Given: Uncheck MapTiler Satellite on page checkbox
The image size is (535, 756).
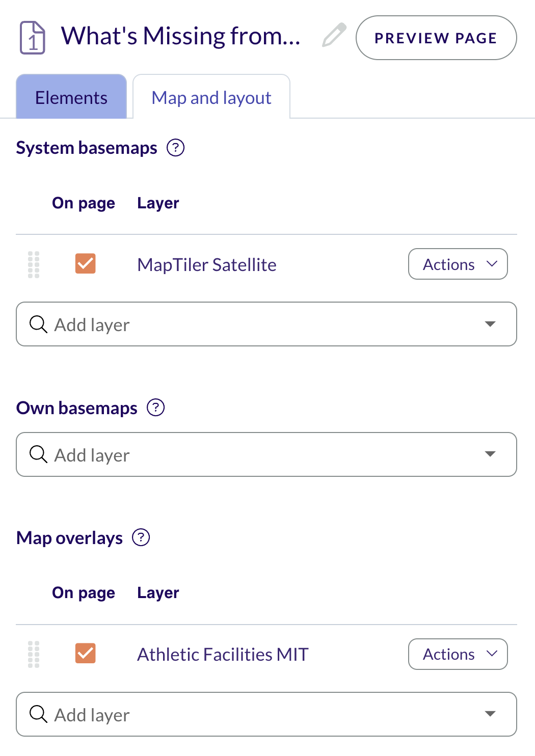Looking at the screenshot, I should (x=86, y=264).
